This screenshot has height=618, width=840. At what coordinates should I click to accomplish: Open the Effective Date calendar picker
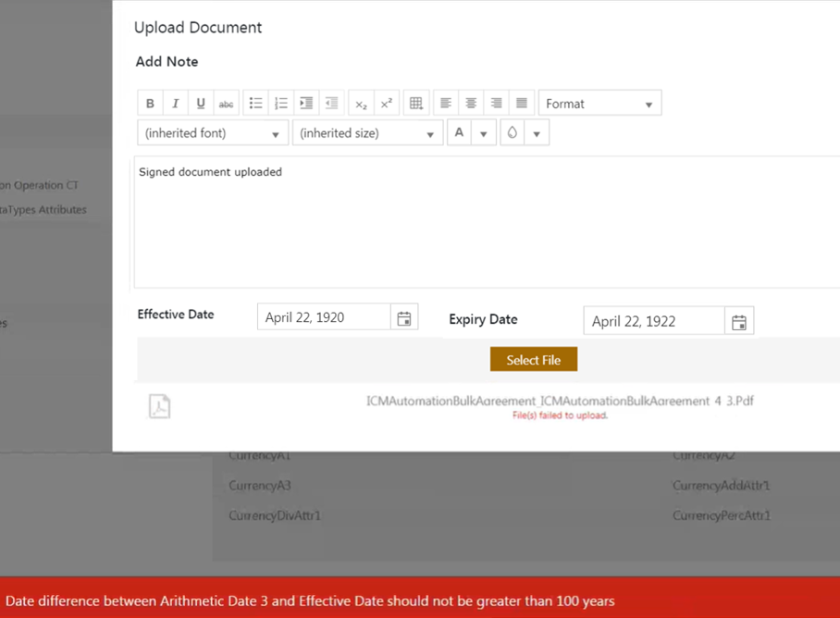pyautogui.click(x=404, y=317)
